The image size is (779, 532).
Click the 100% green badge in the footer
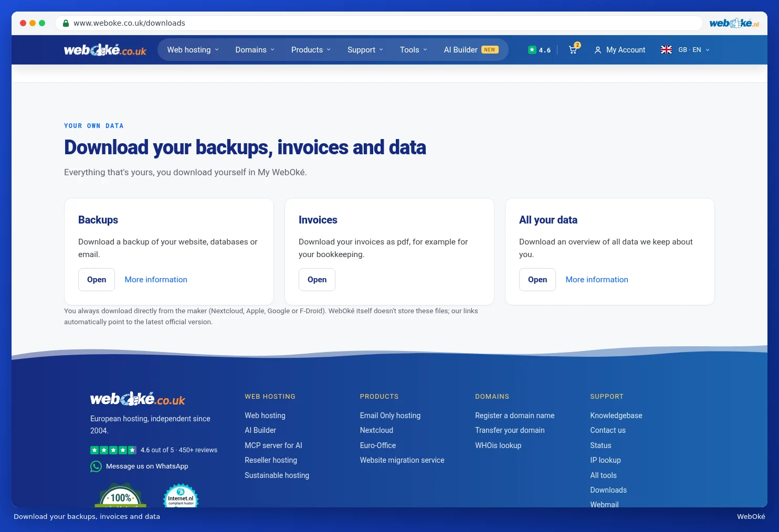pyautogui.click(x=121, y=496)
